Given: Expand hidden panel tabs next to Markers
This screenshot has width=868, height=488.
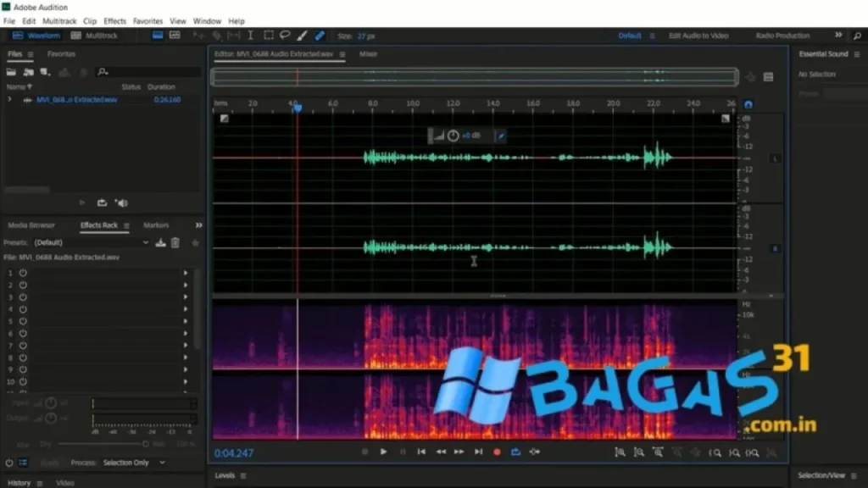Looking at the screenshot, I should (198, 225).
